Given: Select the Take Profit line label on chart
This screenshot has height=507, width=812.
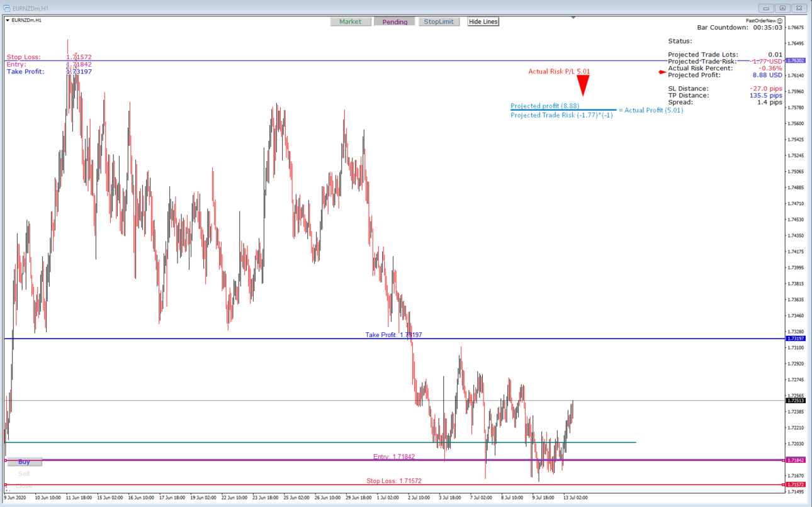Looking at the screenshot, I should click(393, 335).
